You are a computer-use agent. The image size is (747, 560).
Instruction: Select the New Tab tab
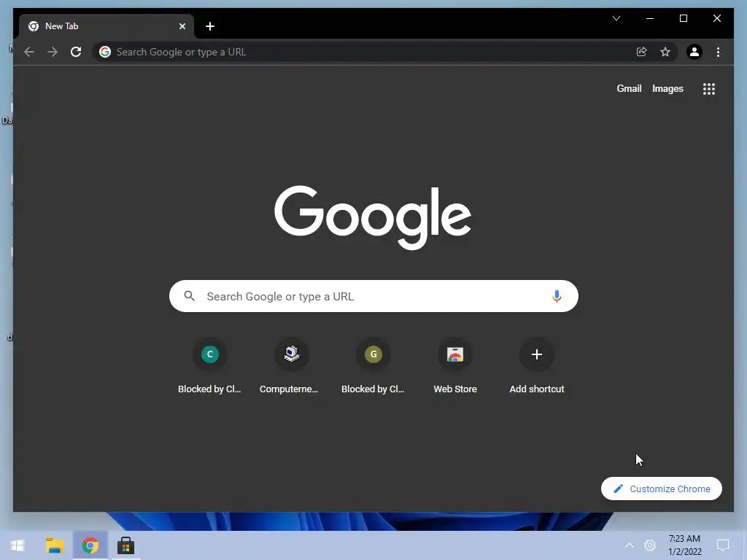tap(107, 26)
